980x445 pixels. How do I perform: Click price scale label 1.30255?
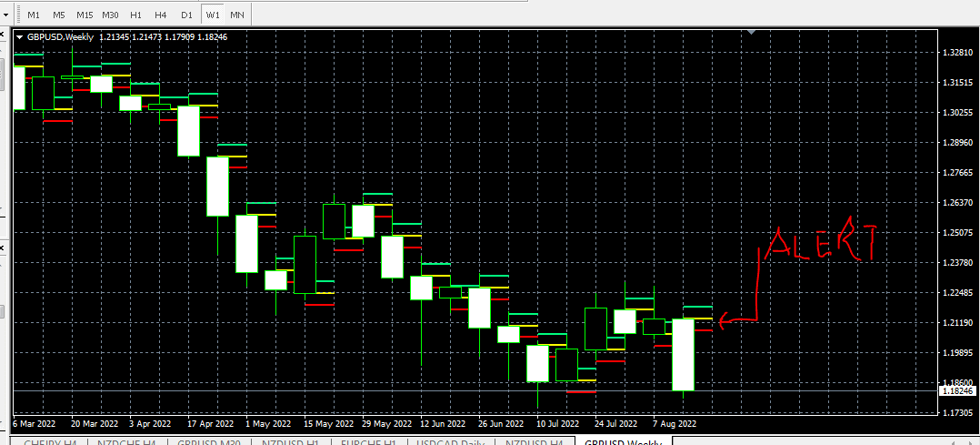pos(957,113)
